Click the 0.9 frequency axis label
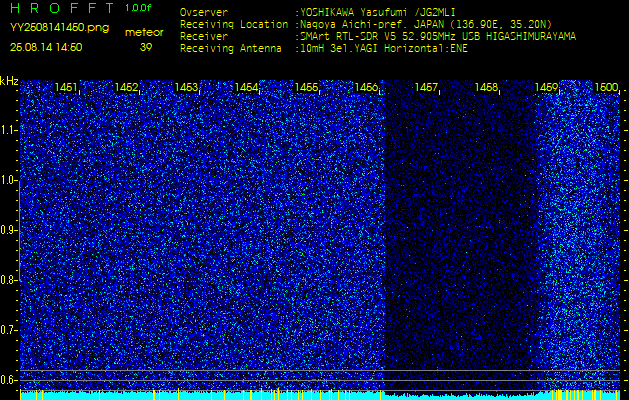The image size is (629, 400). click(x=8, y=230)
